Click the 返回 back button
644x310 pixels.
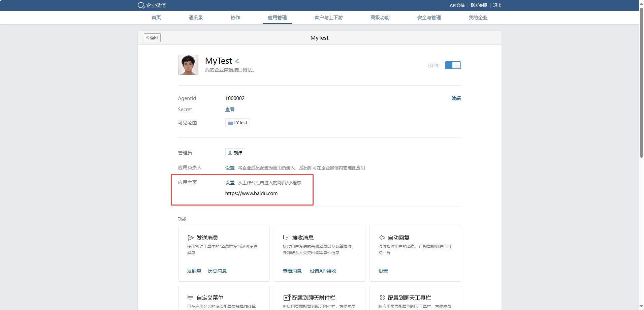152,38
